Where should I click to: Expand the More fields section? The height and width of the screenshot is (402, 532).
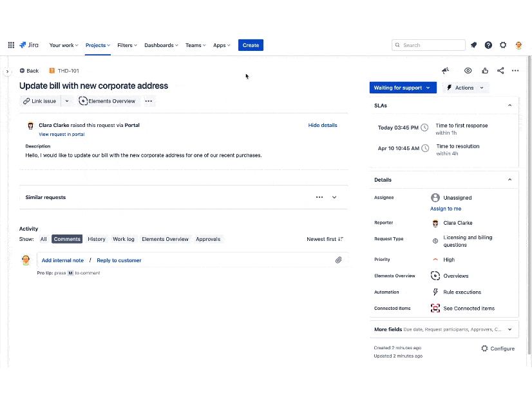[x=509, y=329]
